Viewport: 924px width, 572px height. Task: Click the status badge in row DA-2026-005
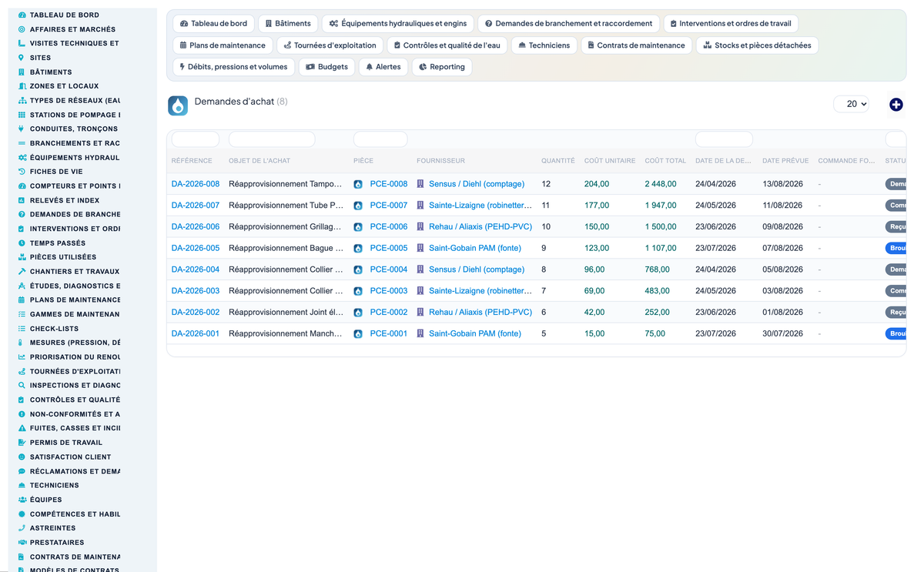coord(896,248)
